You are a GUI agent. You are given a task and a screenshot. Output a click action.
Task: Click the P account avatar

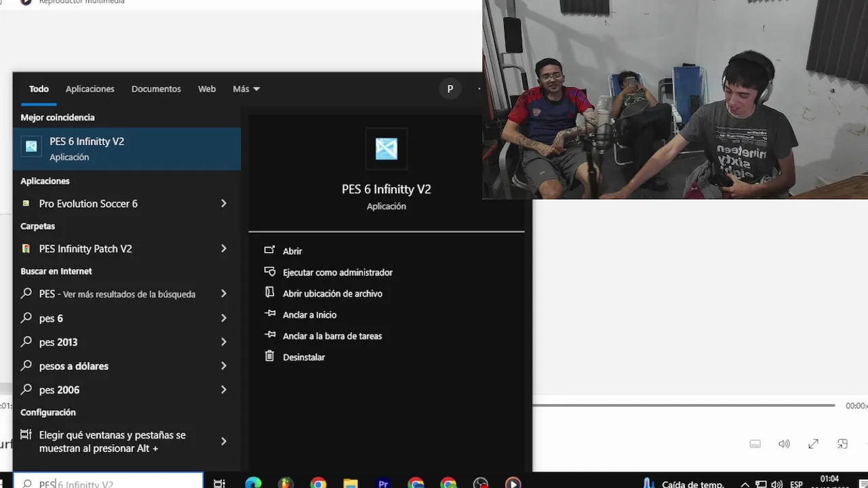tap(450, 89)
